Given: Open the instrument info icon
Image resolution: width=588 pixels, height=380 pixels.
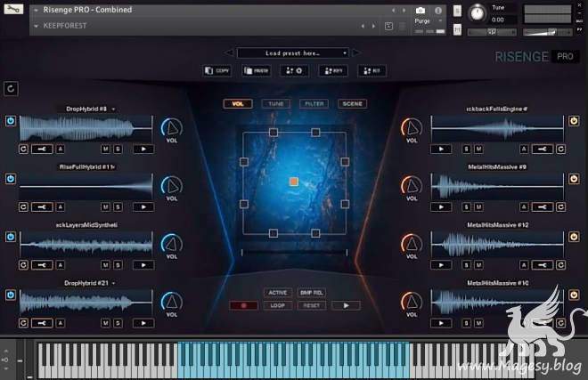Looking at the screenshot, I should click(x=438, y=11).
